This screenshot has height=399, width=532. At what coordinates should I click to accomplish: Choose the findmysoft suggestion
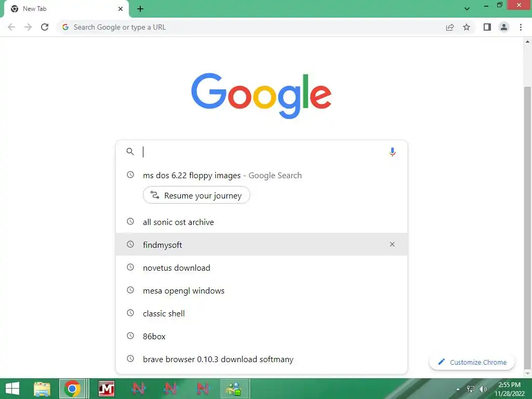[261, 244]
